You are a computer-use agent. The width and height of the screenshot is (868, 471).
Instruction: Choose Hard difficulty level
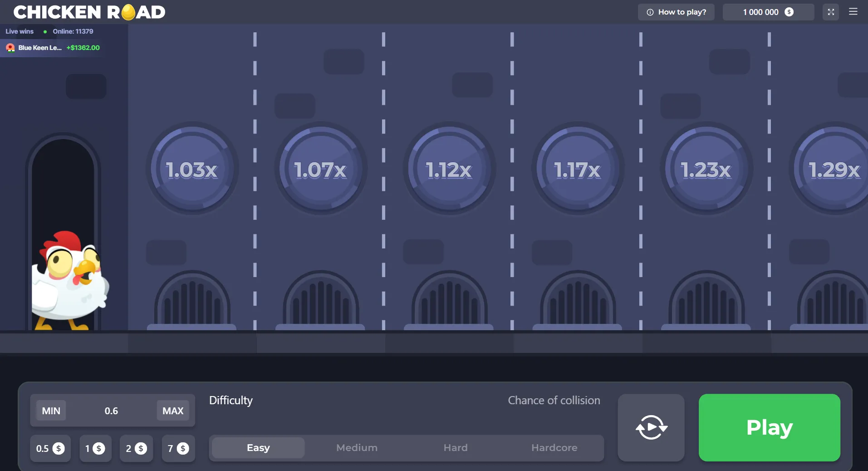tap(455, 448)
